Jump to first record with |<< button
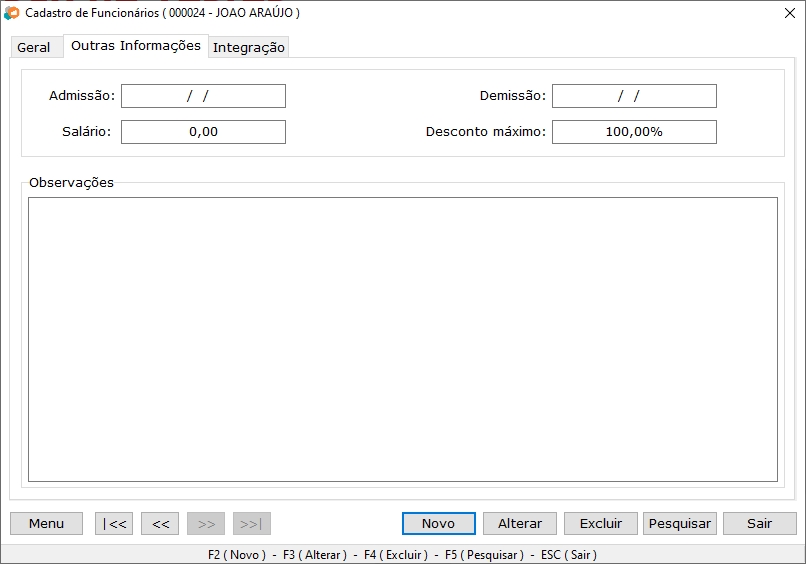Screen dimensions: 806x564 coord(114,523)
